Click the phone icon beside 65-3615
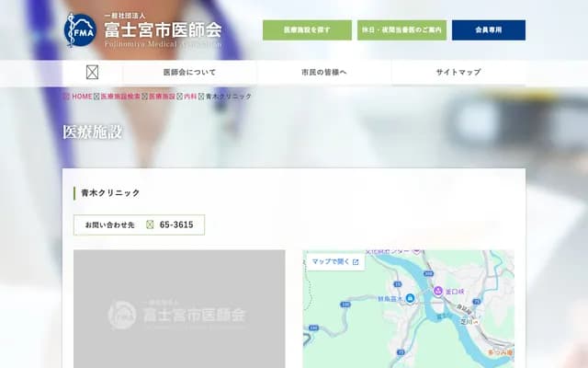 pyautogui.click(x=150, y=224)
